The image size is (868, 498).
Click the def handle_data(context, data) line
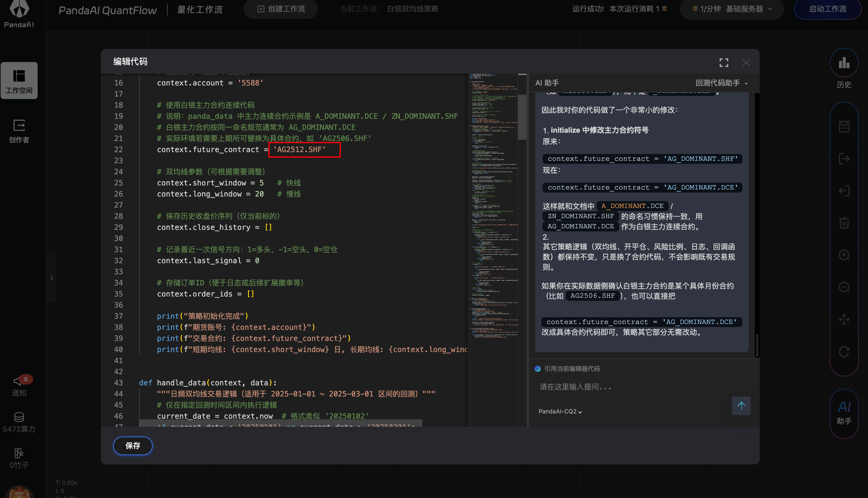[208, 383]
